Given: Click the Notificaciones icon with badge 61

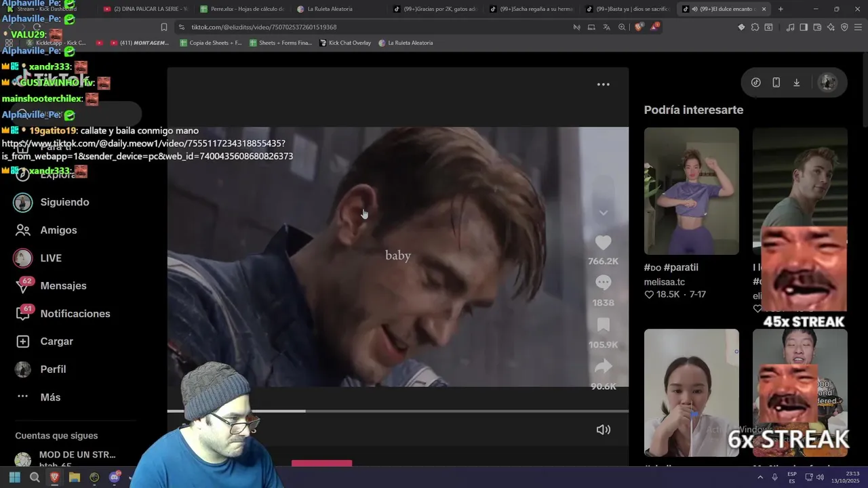Looking at the screenshot, I should pos(23,314).
